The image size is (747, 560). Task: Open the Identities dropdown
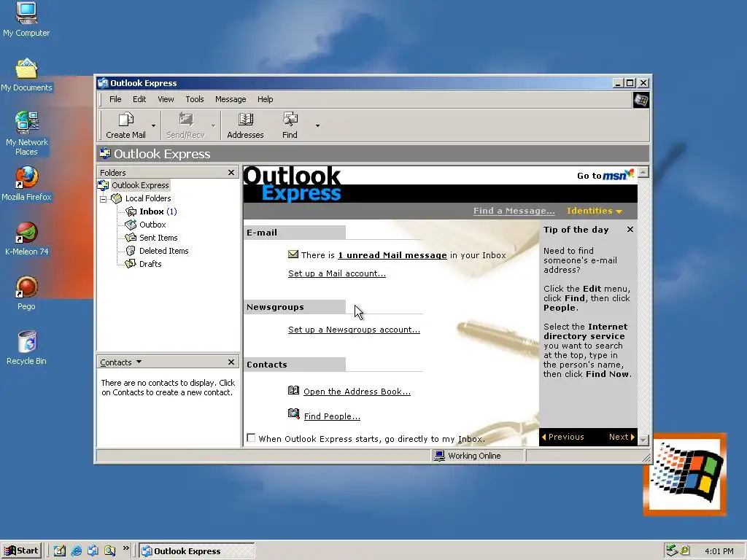(x=594, y=211)
